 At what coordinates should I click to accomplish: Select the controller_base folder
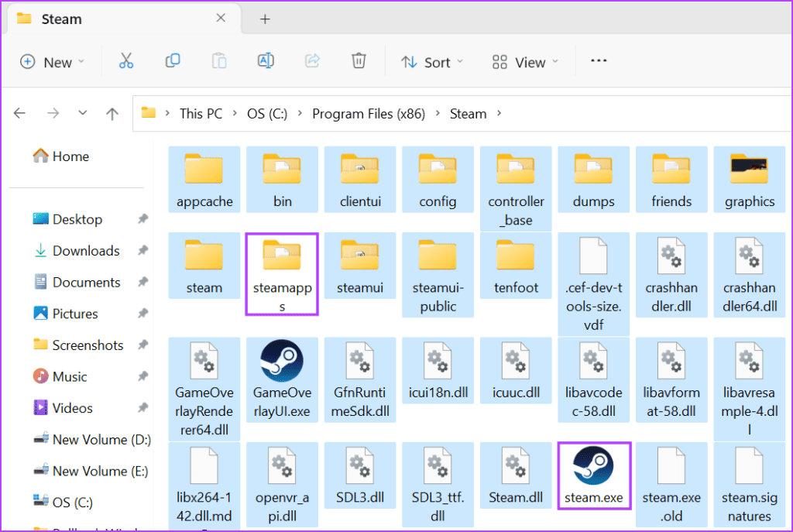coord(516,189)
